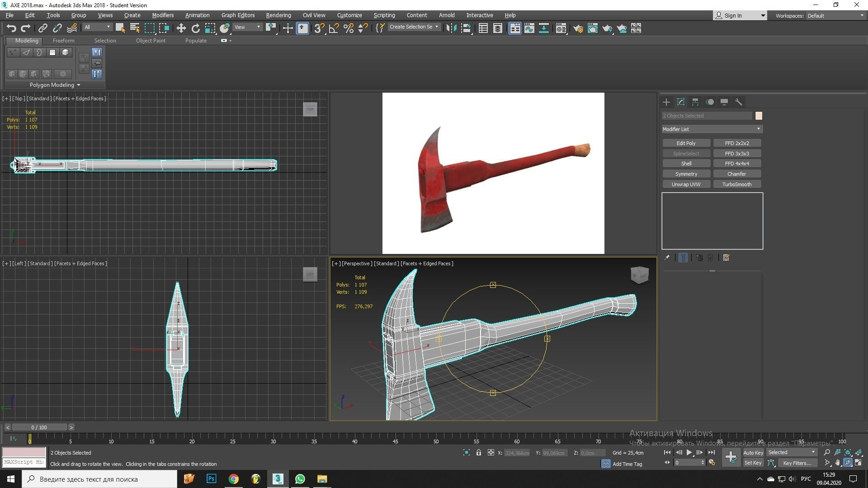Click the Mirror tool icon
868x488 pixels.
click(x=451, y=28)
